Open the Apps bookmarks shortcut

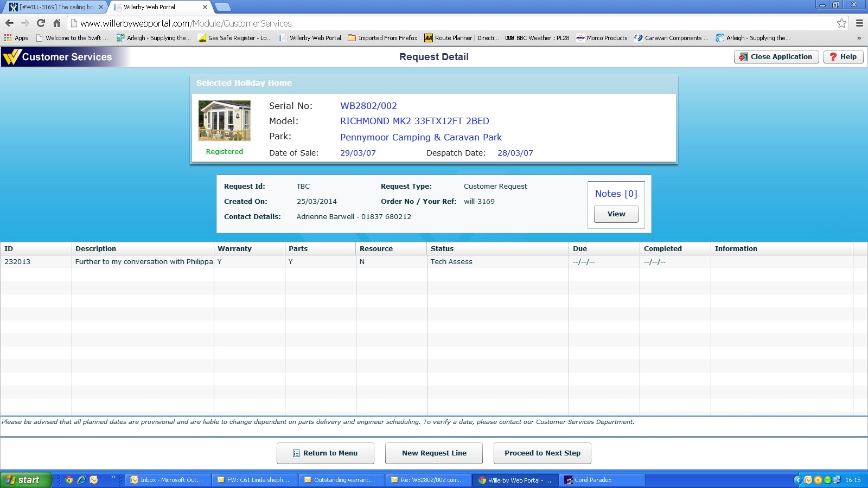click(x=16, y=38)
